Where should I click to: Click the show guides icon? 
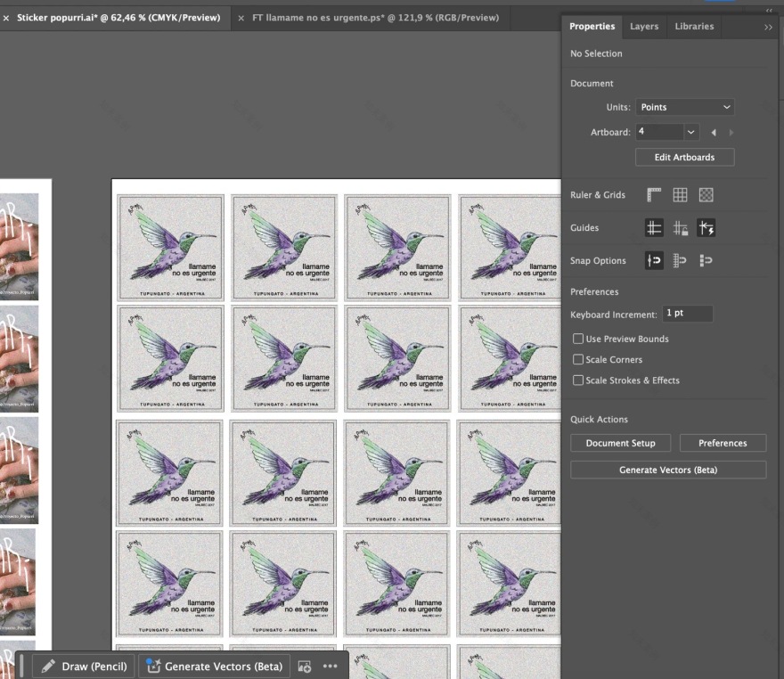(x=655, y=228)
